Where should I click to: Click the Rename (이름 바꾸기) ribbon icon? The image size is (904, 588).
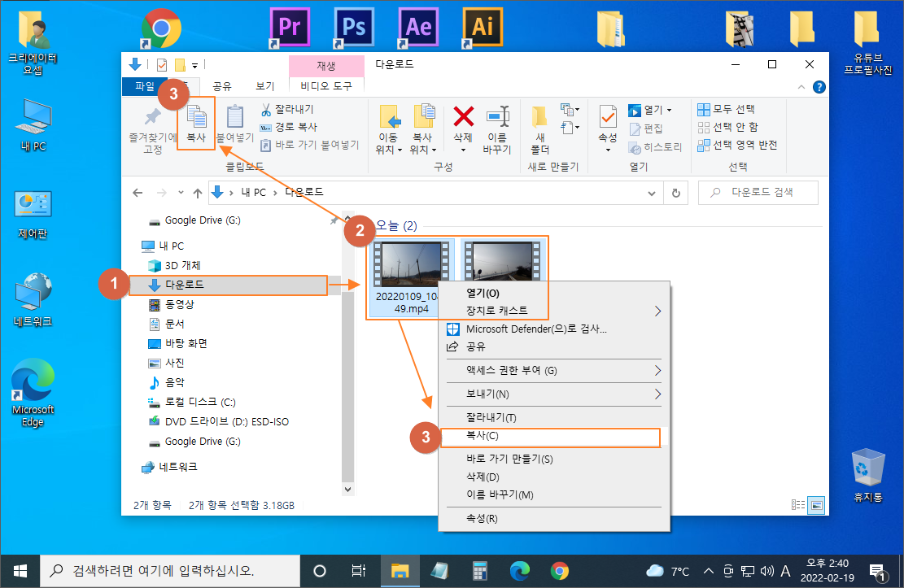pyautogui.click(x=497, y=130)
